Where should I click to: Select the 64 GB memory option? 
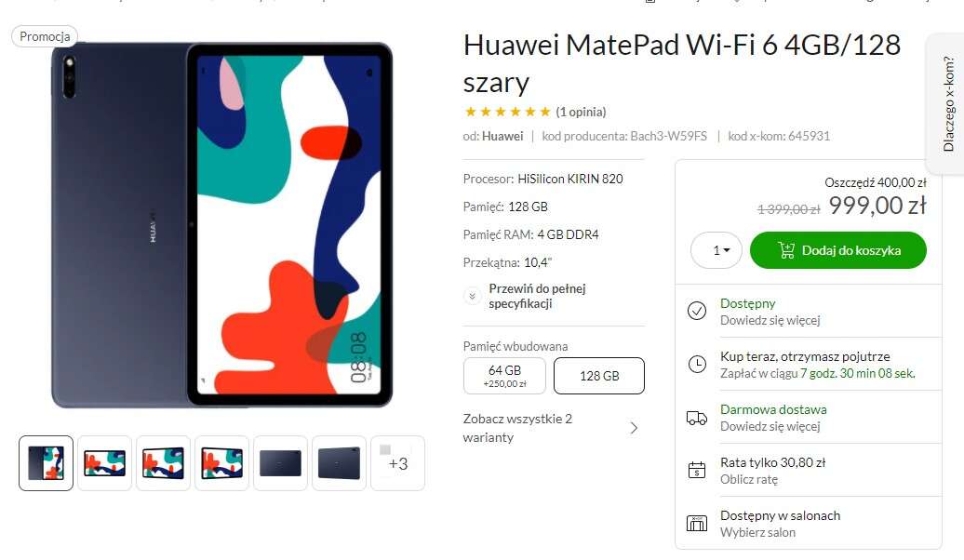(504, 376)
